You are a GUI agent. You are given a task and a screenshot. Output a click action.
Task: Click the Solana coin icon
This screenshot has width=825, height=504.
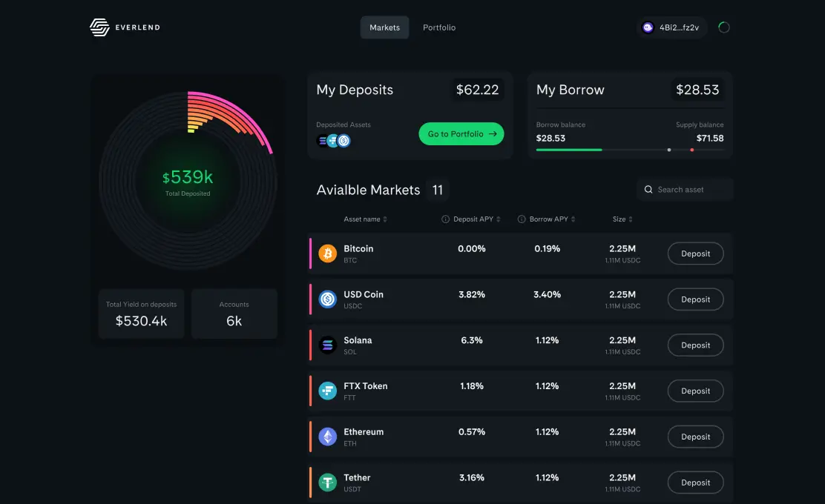[327, 345]
